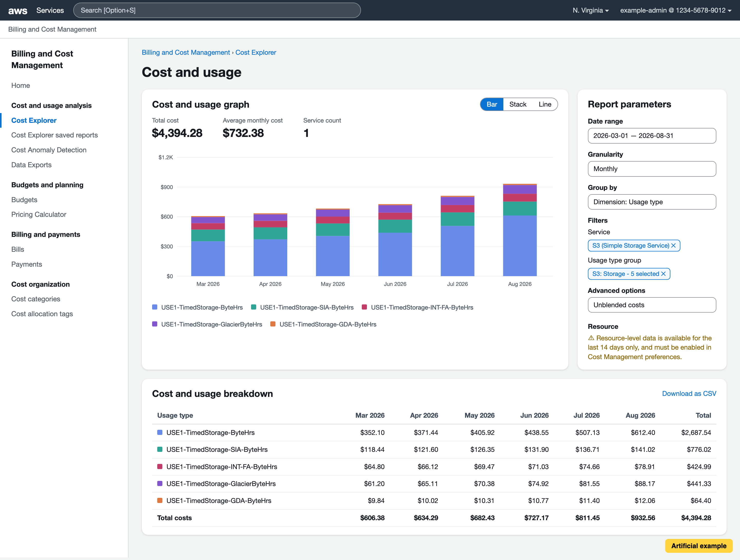
Task: Select Cost Explorer in the sidebar
Action: pyautogui.click(x=34, y=120)
